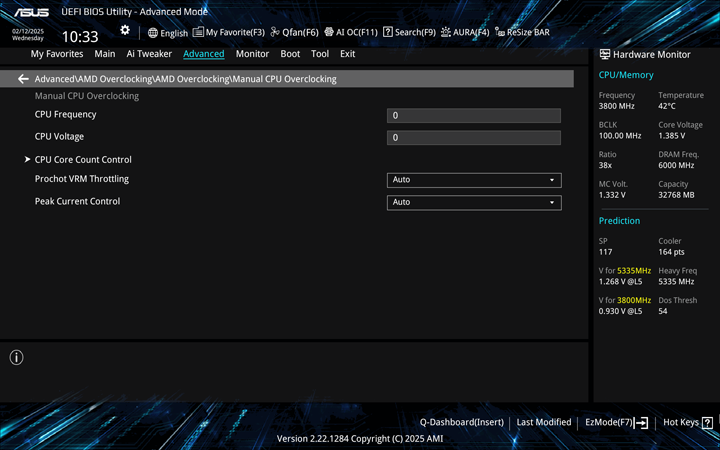Image resolution: width=720 pixels, height=450 pixels.
Task: Open the Search (F9) tool
Action: [409, 33]
